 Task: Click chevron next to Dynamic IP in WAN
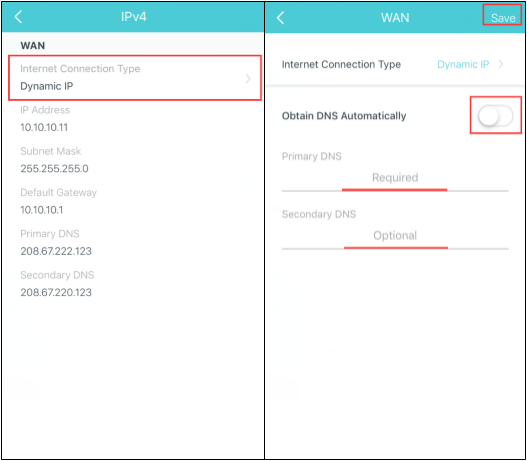tap(501, 64)
